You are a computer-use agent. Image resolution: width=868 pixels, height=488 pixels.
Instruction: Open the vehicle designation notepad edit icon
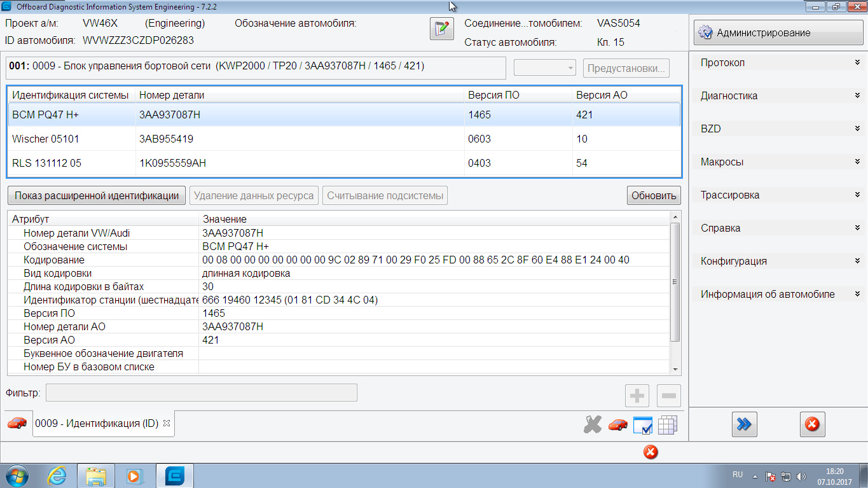pyautogui.click(x=442, y=29)
